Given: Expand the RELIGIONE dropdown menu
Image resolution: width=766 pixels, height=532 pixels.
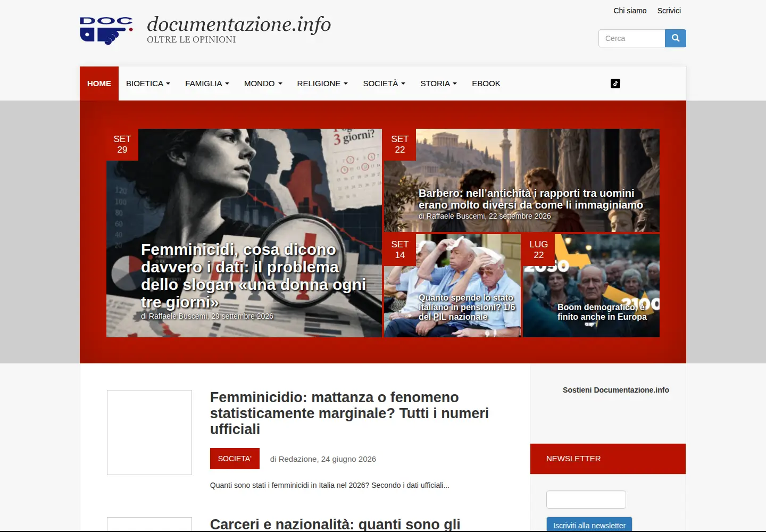Looking at the screenshot, I should tap(322, 84).
